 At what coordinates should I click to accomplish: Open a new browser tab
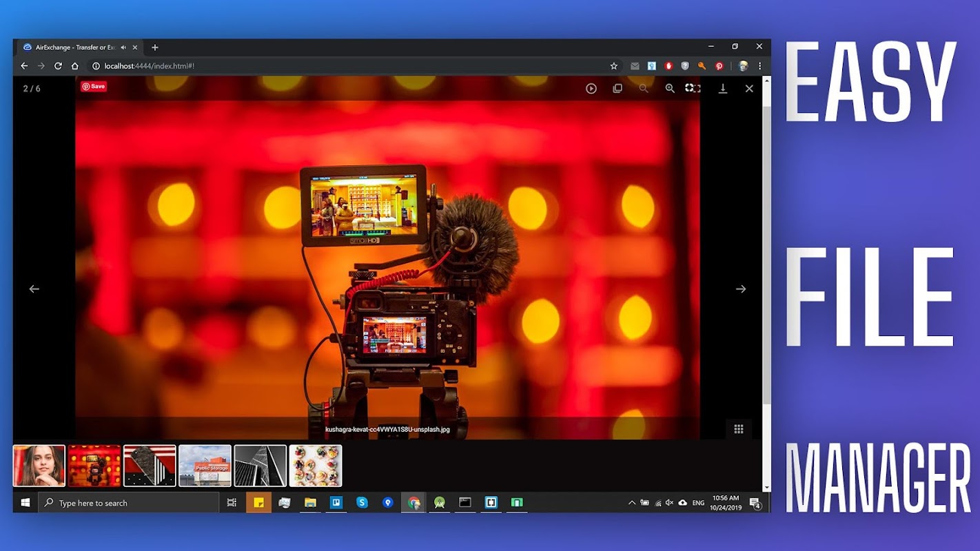[x=154, y=48]
